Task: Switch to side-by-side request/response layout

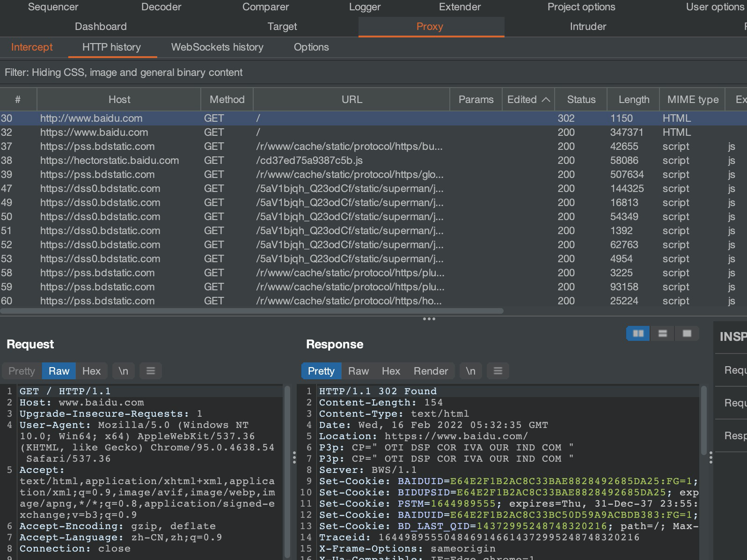Action: tap(638, 333)
